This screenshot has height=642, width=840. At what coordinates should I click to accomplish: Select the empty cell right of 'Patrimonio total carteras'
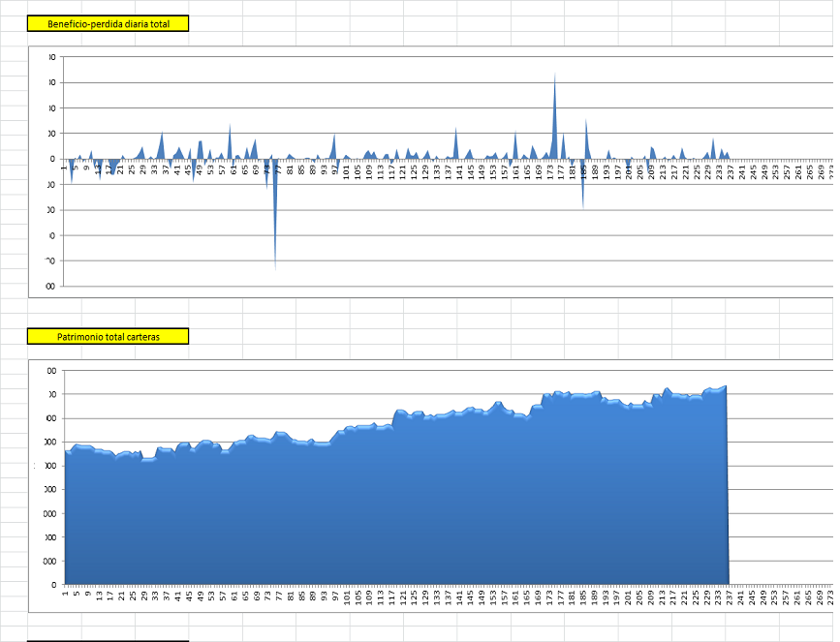[x=233, y=336]
